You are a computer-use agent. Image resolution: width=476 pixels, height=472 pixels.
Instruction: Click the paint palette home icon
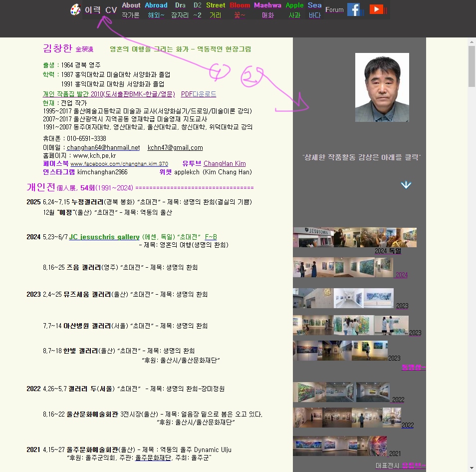75,9
